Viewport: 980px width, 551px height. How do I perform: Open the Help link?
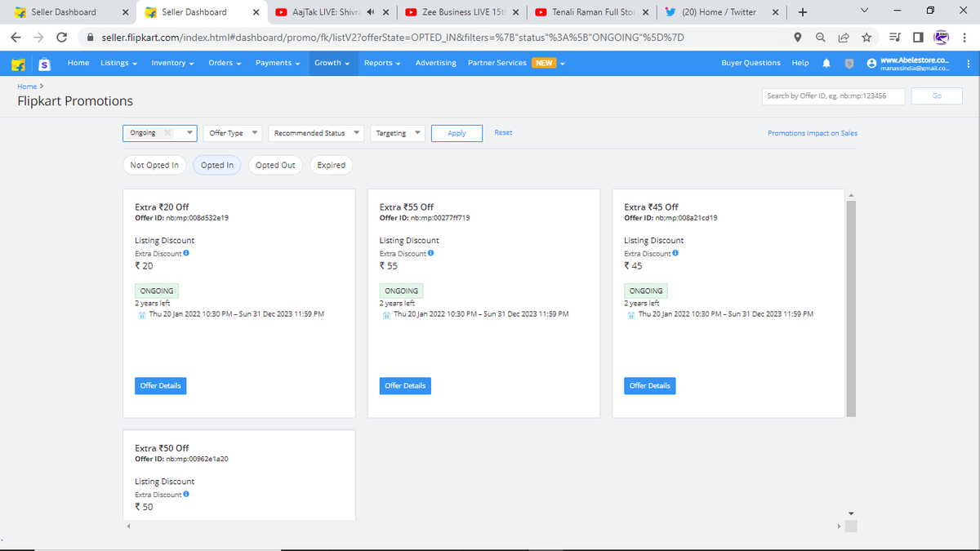click(800, 63)
